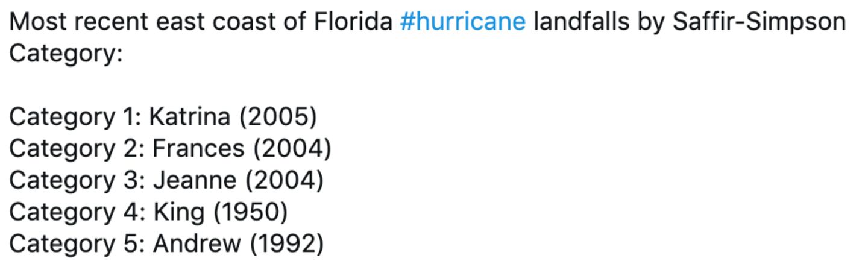Click the "Category:" text on second line
The width and height of the screenshot is (868, 267).
[x=66, y=54]
